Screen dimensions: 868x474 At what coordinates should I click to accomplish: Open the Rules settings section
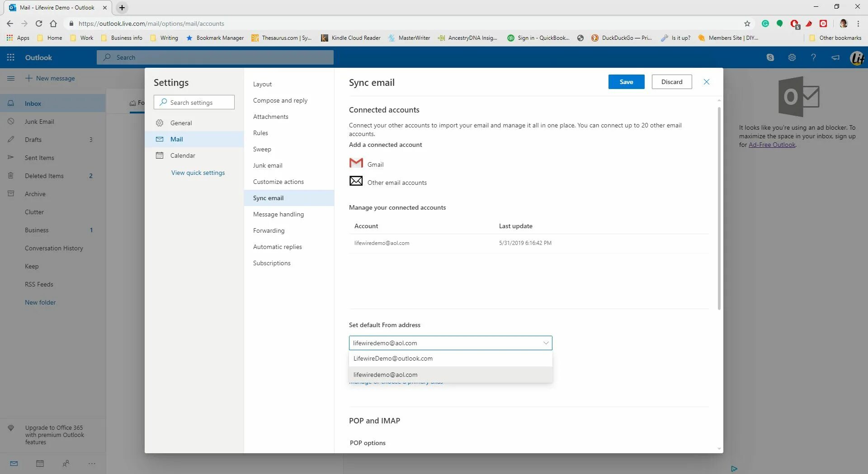pos(289,133)
